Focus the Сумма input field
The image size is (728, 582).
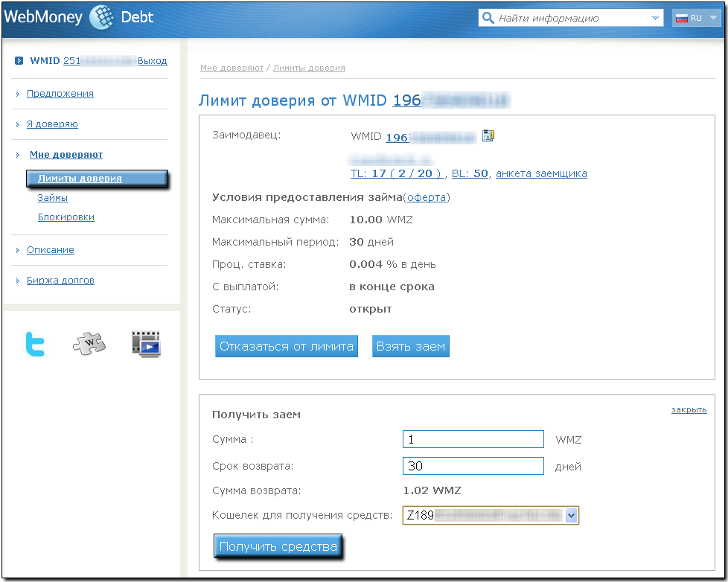[473, 439]
